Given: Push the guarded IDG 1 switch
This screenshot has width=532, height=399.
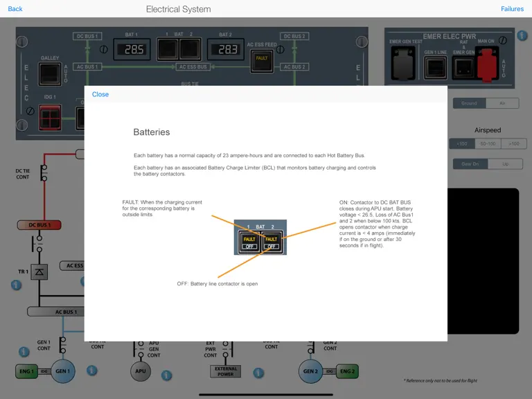Looking at the screenshot, I should [50, 117].
